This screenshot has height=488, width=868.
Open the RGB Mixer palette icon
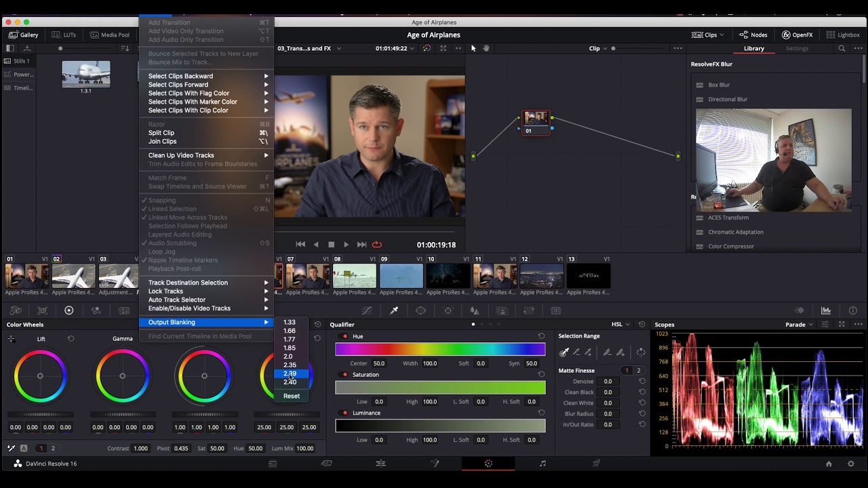tap(96, 310)
